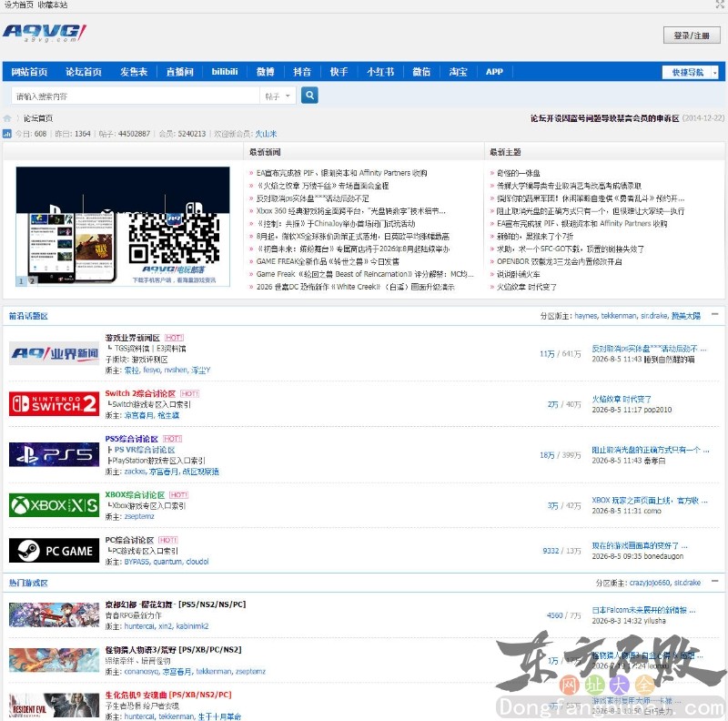The height and width of the screenshot is (721, 728).
Task: Open the 快捷导航 dropdown
Action: pos(691,72)
